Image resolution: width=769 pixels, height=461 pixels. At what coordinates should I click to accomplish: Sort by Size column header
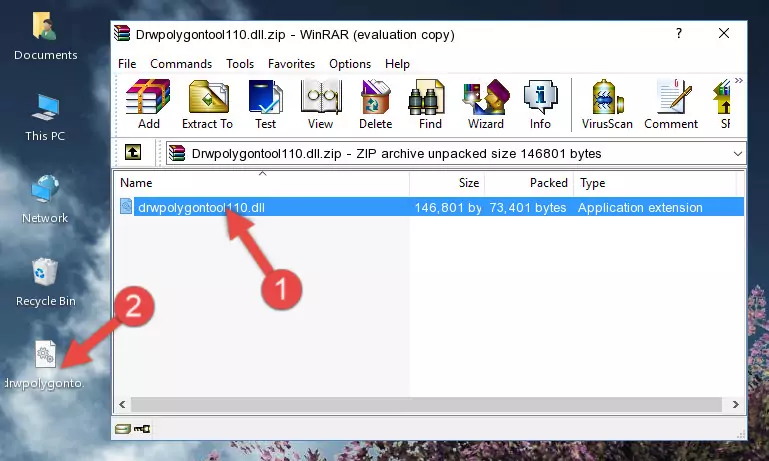(x=447, y=182)
